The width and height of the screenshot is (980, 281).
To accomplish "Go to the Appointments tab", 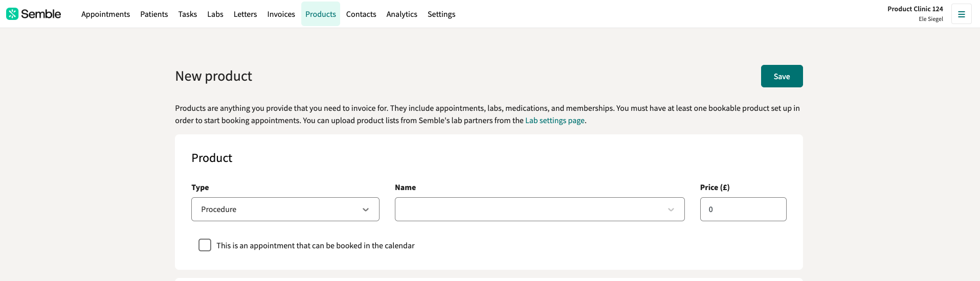I will [x=105, y=14].
